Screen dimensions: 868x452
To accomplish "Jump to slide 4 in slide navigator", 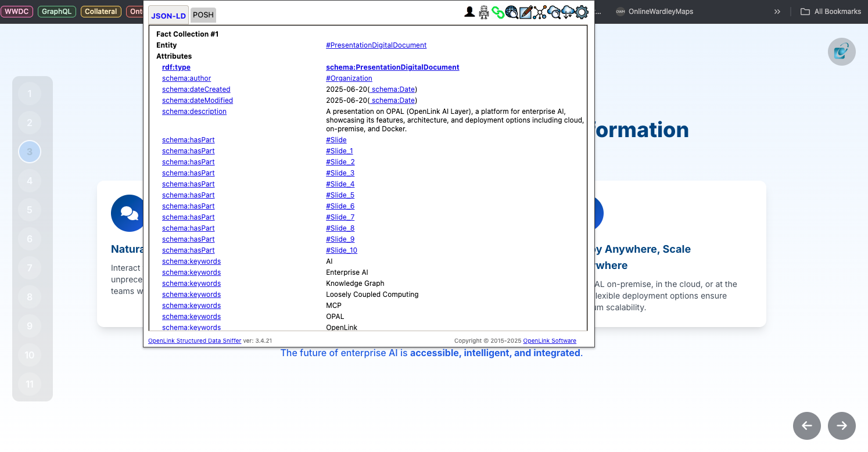I will [x=30, y=181].
